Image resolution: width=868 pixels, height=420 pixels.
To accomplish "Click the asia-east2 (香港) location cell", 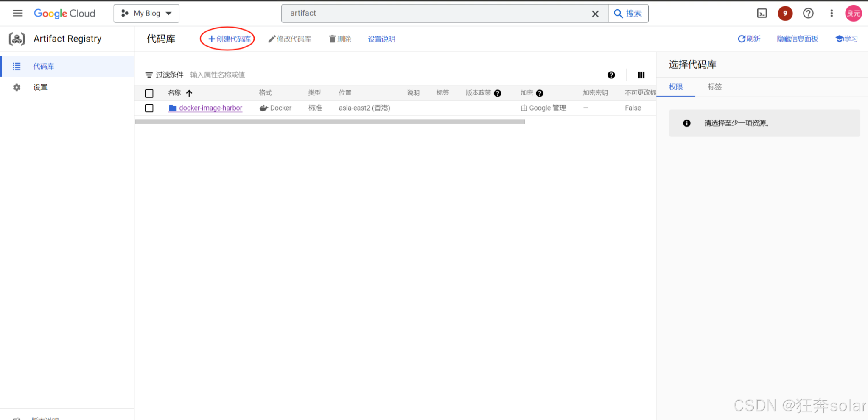I will [x=364, y=108].
